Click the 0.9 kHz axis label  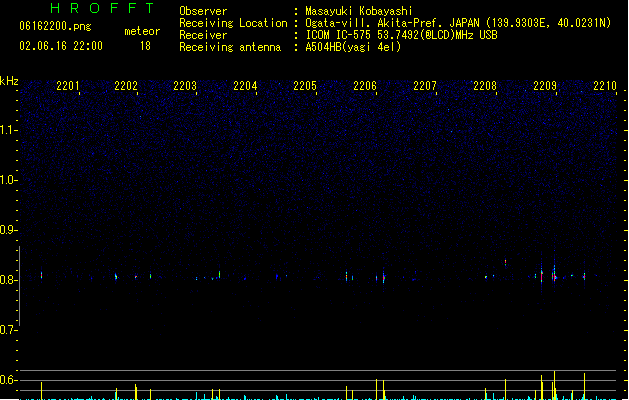coord(8,230)
